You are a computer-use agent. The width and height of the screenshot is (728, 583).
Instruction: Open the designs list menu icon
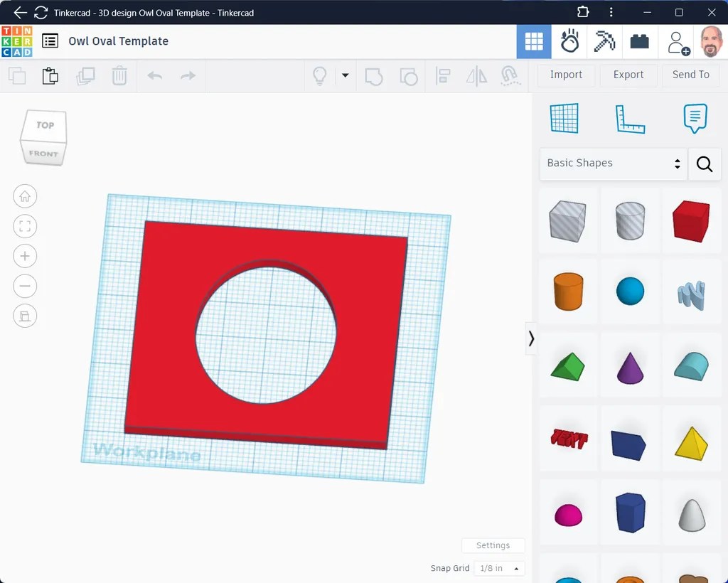(50, 41)
